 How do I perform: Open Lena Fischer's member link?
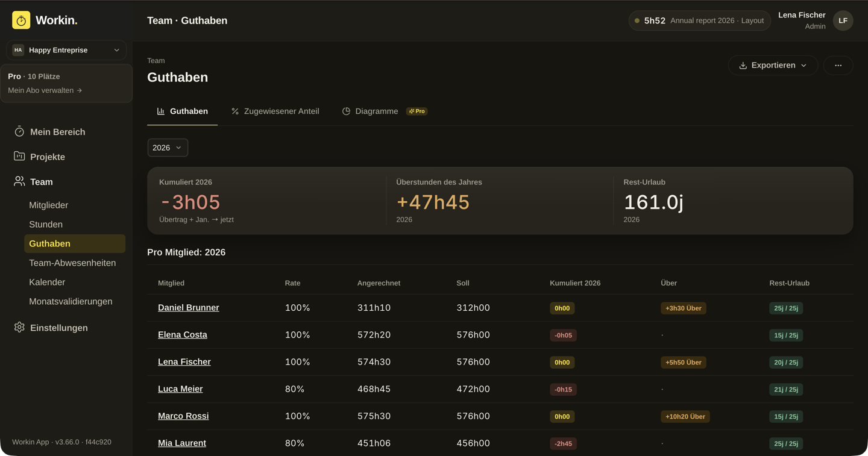(184, 362)
